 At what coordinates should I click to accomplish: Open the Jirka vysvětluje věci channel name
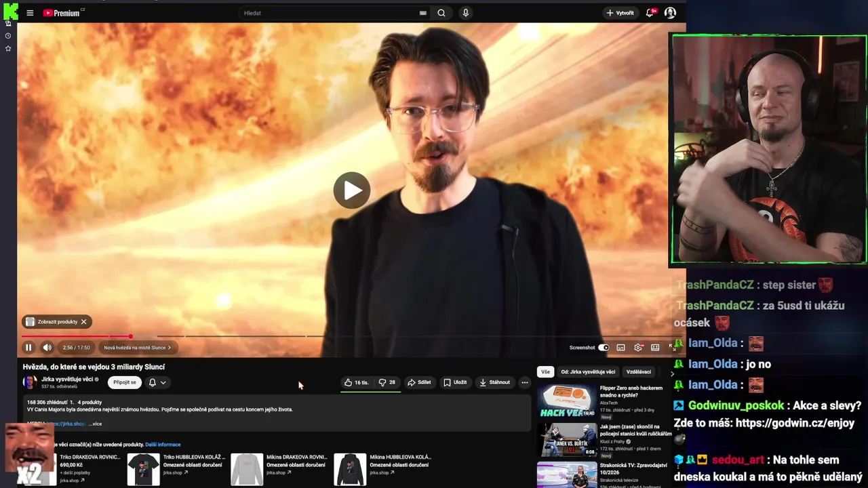pyautogui.click(x=67, y=379)
